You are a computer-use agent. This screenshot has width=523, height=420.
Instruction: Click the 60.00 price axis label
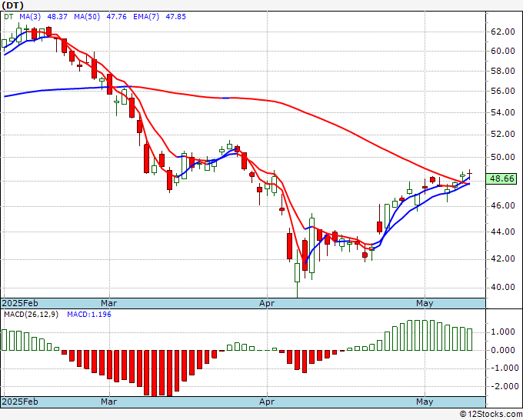click(503, 51)
